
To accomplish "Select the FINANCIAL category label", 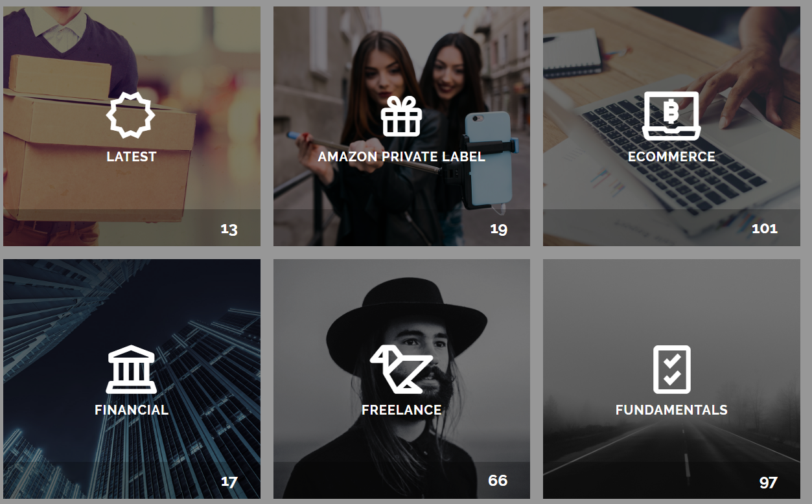I will 132,410.
